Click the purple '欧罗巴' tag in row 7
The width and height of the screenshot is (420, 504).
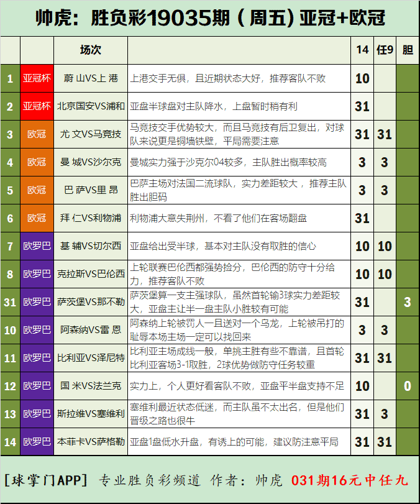coord(37,246)
